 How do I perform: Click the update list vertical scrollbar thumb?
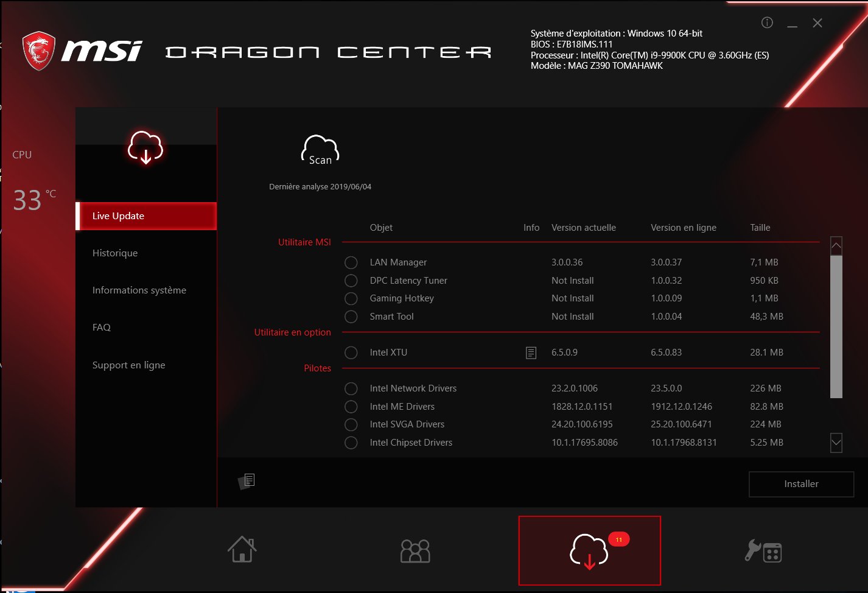[x=836, y=326]
